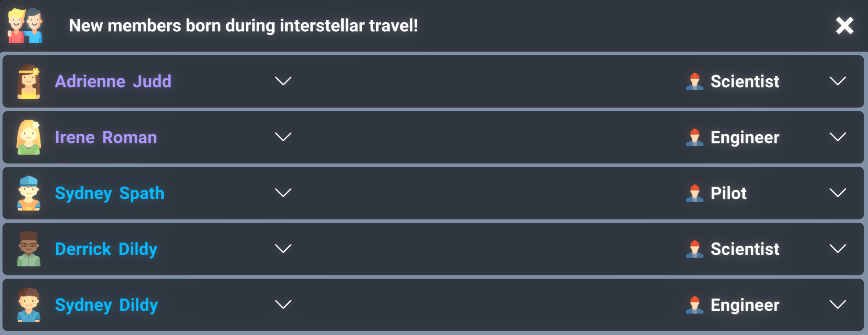The height and width of the screenshot is (335, 868).
Task: Close the new members notification panel
Action: [844, 26]
